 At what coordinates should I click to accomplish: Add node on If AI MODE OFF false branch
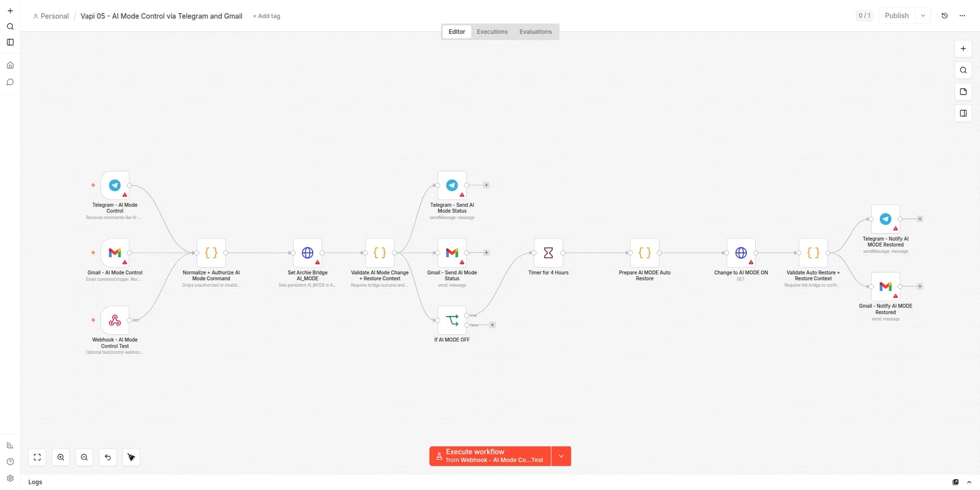(x=492, y=325)
